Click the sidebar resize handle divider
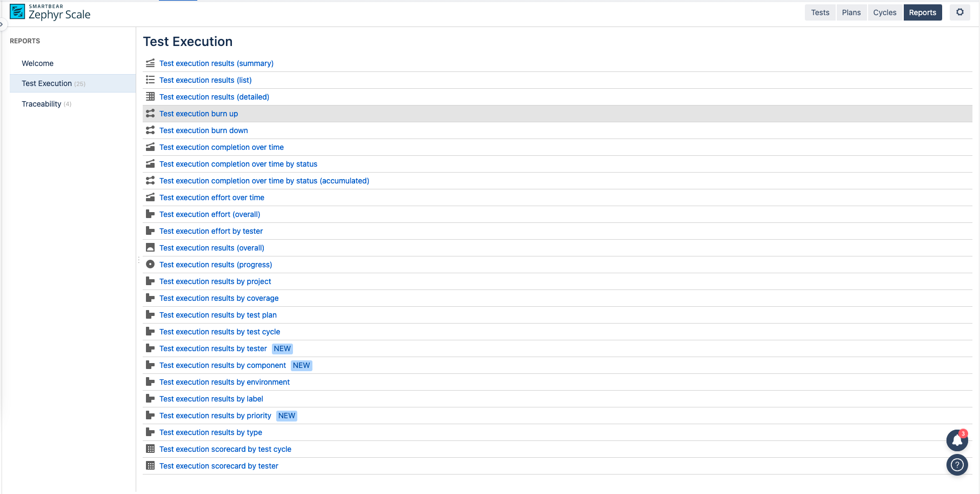The image size is (980, 494). pos(138,260)
